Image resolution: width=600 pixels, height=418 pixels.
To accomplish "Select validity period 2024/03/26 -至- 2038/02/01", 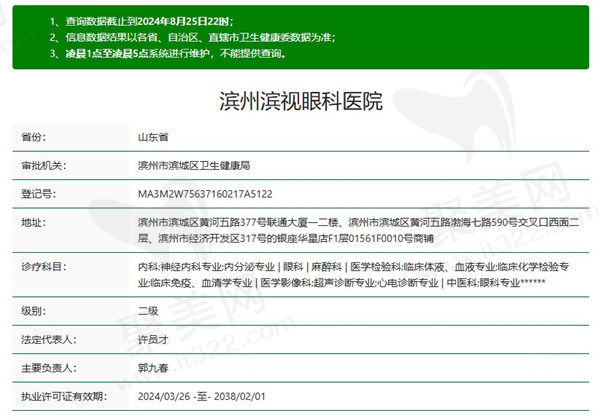I will 202,396.
